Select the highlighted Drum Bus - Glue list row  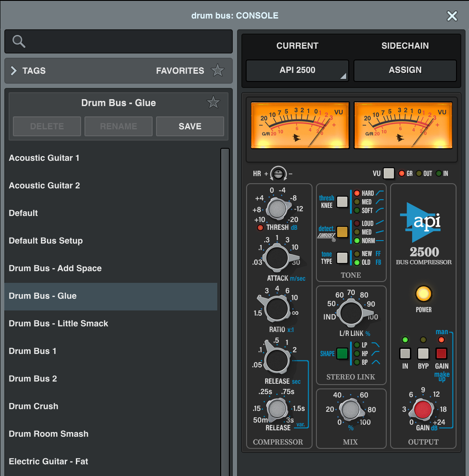click(x=111, y=296)
